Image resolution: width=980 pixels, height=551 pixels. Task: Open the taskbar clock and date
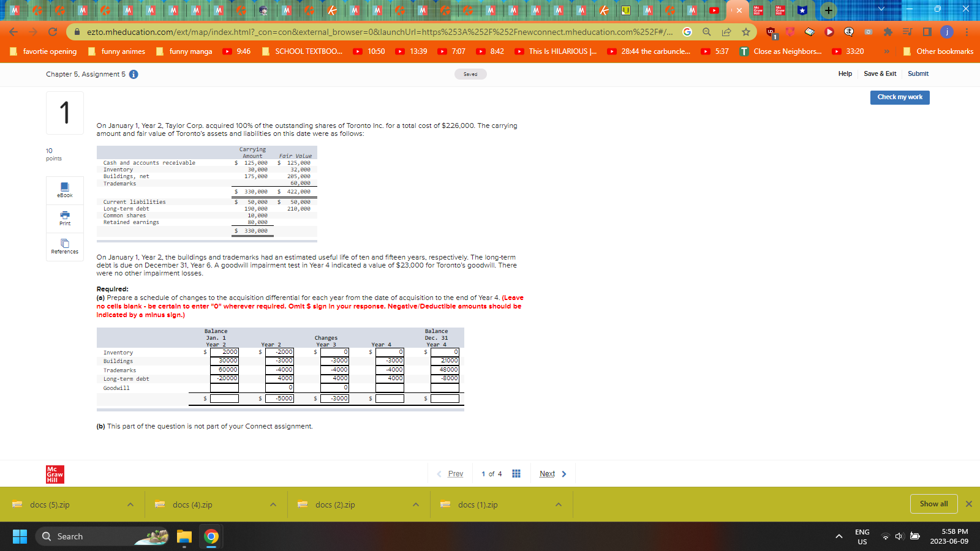pyautogui.click(x=949, y=536)
